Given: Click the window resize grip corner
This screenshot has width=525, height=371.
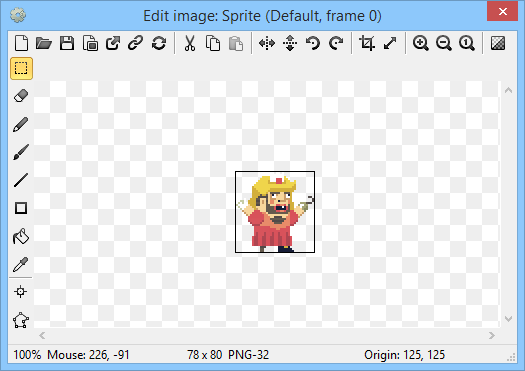Looking at the screenshot, I should pos(512,357).
